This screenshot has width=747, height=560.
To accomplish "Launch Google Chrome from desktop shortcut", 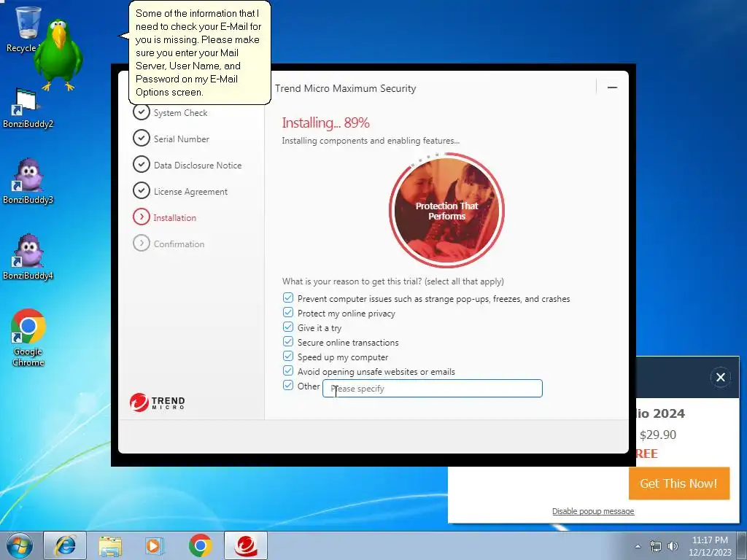I will pyautogui.click(x=28, y=338).
